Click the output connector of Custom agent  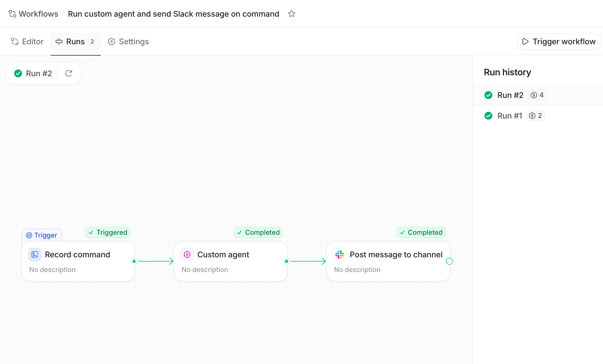click(x=287, y=261)
